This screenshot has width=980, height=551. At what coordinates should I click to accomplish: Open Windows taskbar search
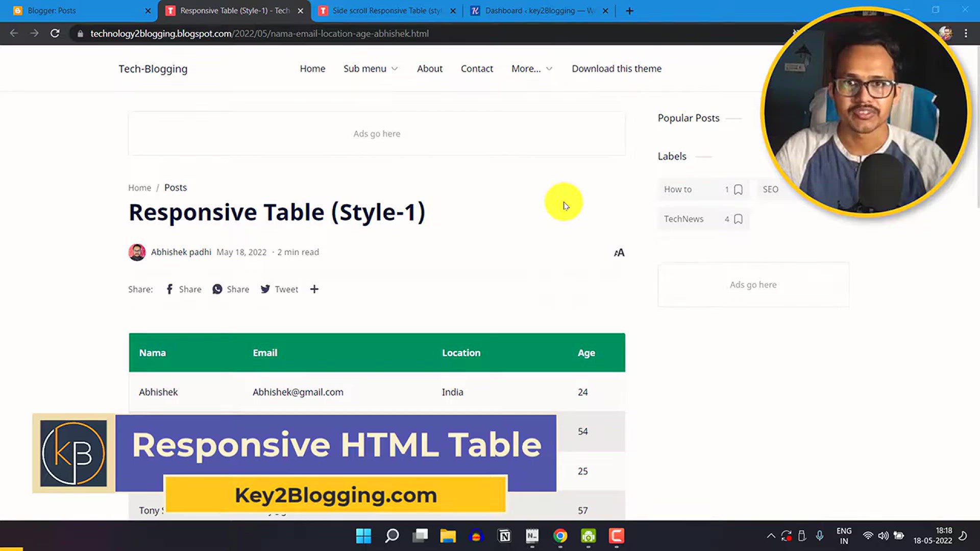coord(392,536)
